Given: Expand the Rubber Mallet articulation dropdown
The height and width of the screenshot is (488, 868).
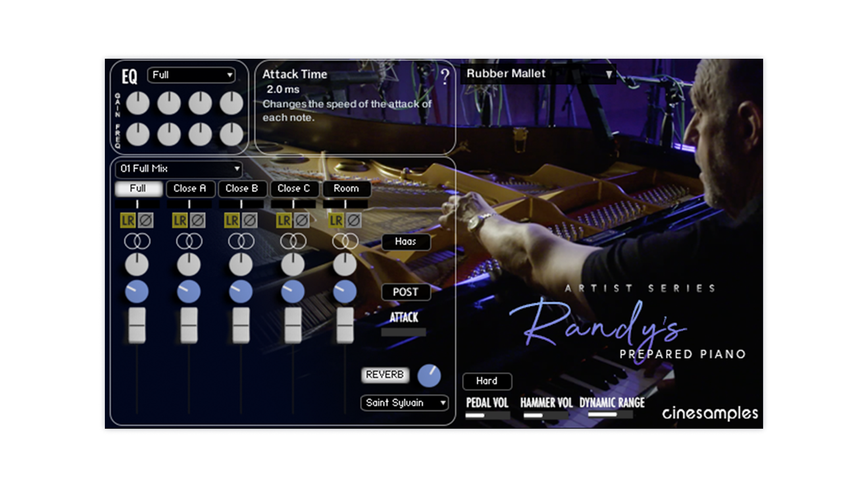Looking at the screenshot, I should [x=538, y=74].
